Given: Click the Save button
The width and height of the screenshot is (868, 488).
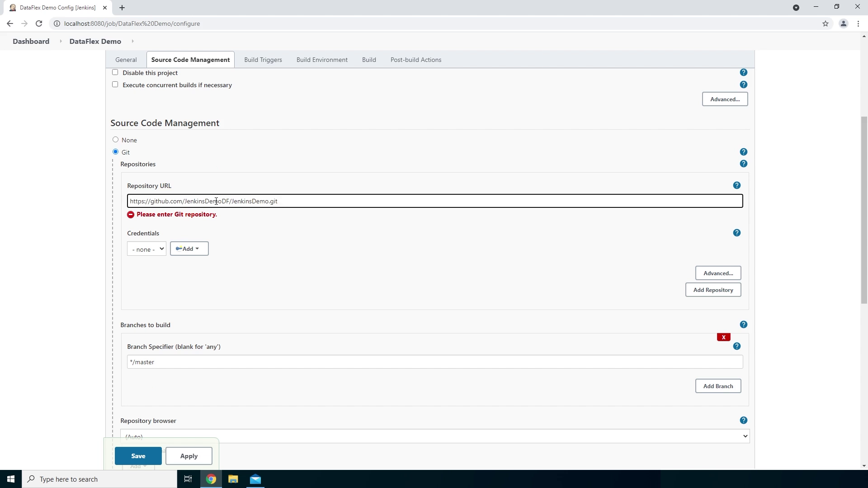Looking at the screenshot, I should pyautogui.click(x=138, y=456).
